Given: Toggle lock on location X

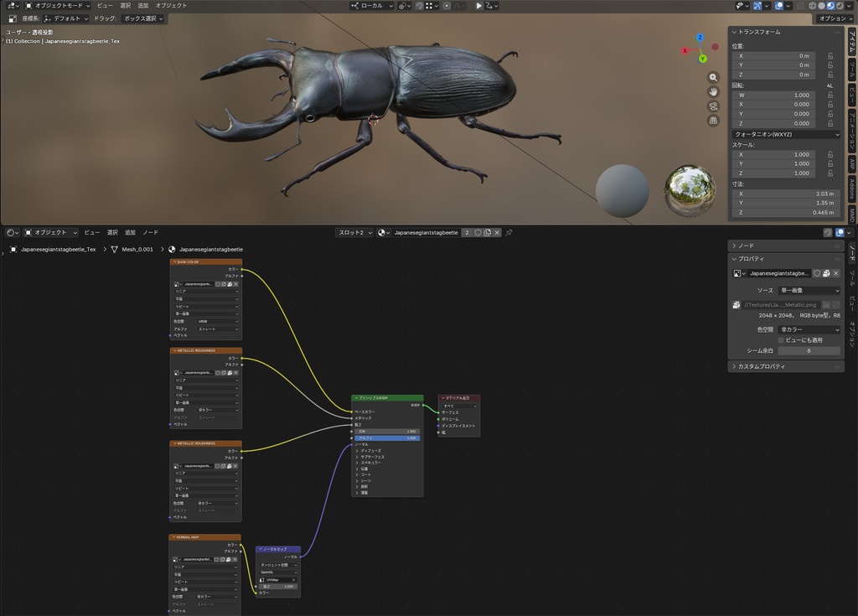Looking at the screenshot, I should pyautogui.click(x=830, y=56).
